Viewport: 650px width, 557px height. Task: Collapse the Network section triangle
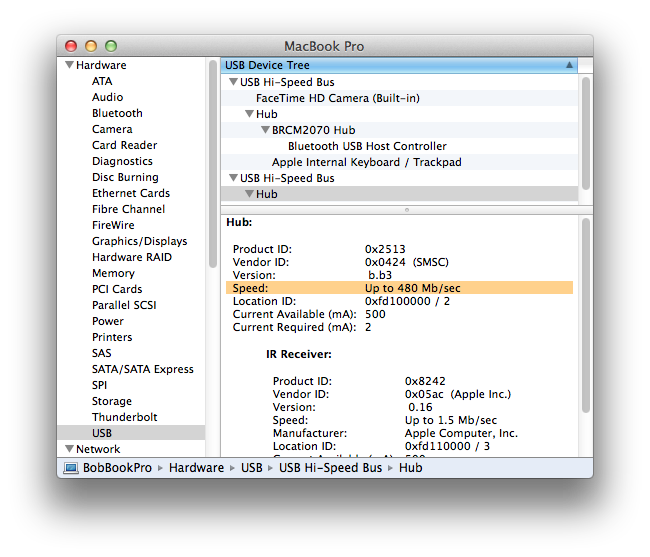69,448
